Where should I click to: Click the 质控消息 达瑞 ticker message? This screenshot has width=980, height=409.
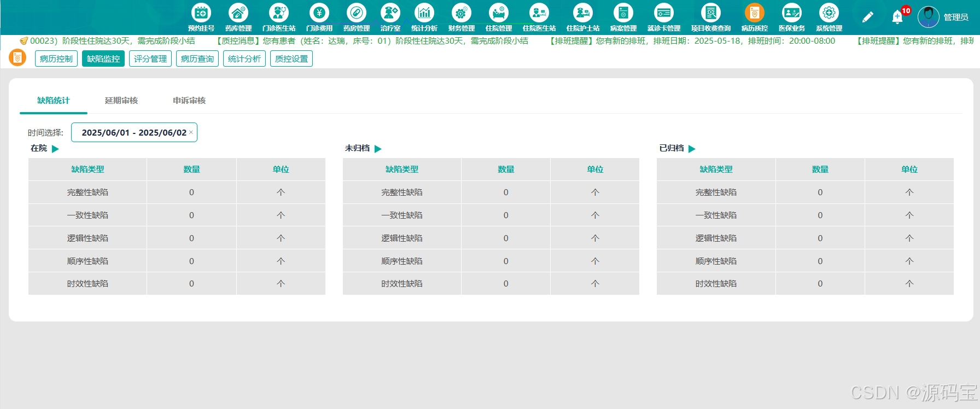[372, 41]
